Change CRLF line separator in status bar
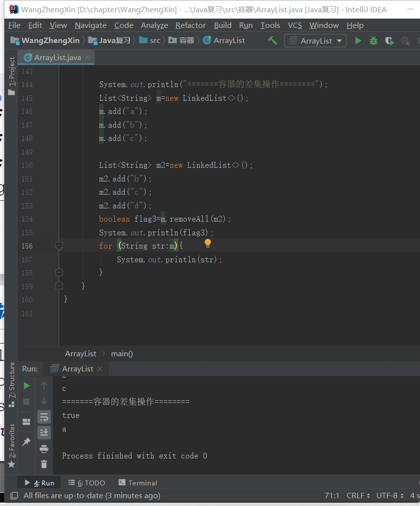 (x=358, y=496)
